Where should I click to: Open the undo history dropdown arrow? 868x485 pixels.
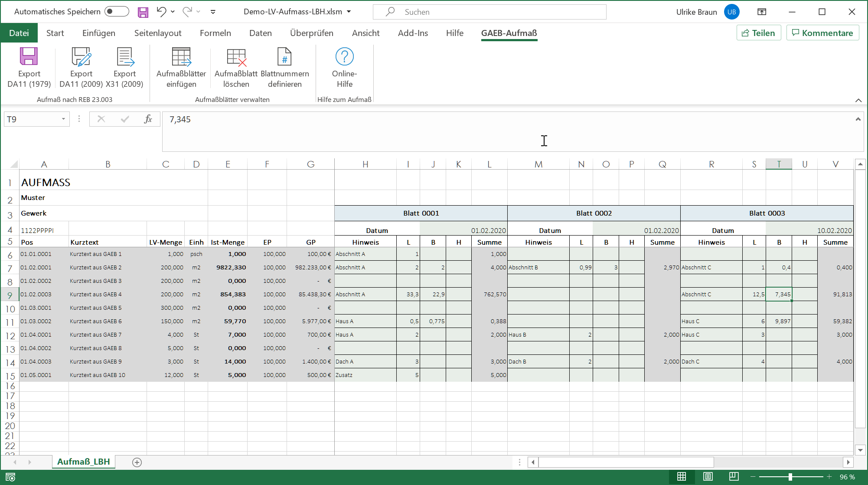[x=173, y=12]
